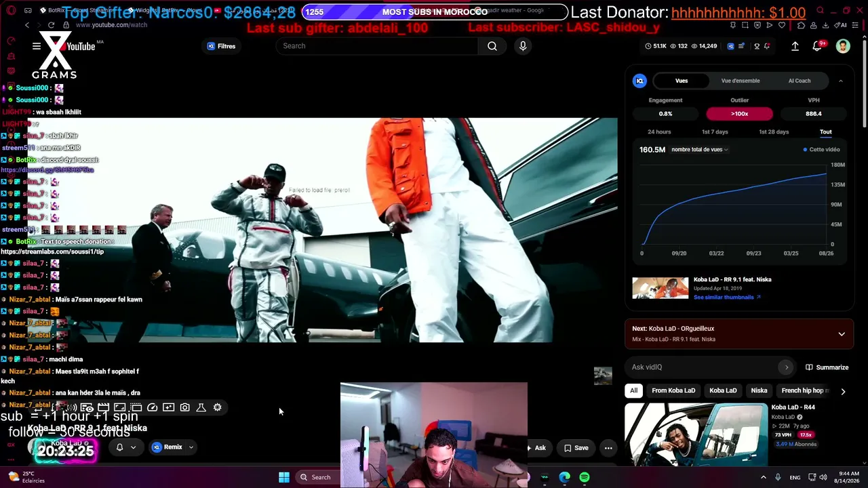Click the >100x Outlier badge
Image resolution: width=868 pixels, height=488 pixels.
pyautogui.click(x=739, y=114)
